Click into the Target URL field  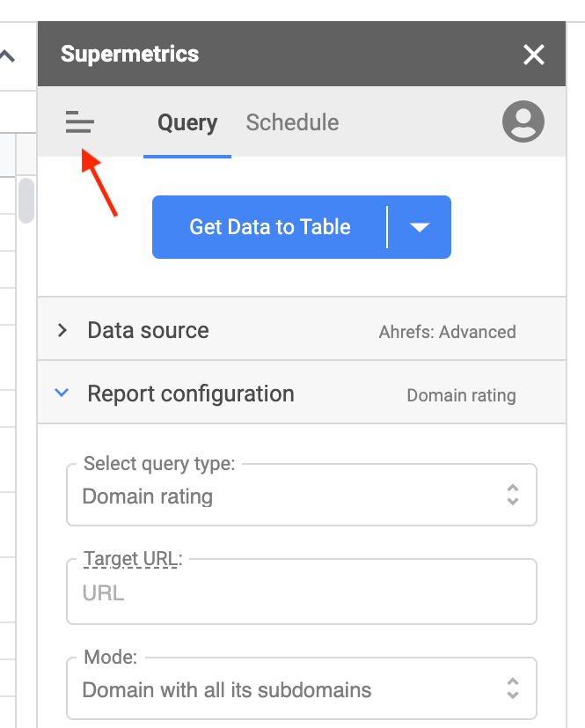coord(301,592)
